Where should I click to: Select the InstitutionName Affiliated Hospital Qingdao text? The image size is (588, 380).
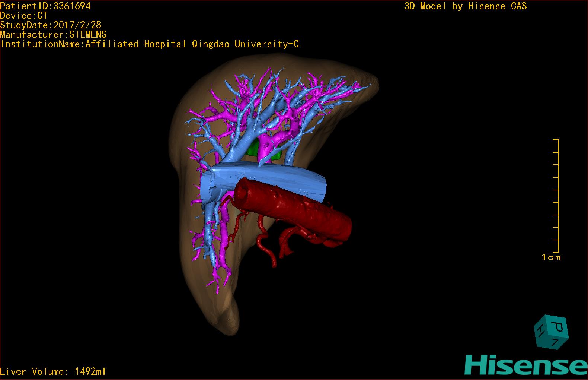150,44
